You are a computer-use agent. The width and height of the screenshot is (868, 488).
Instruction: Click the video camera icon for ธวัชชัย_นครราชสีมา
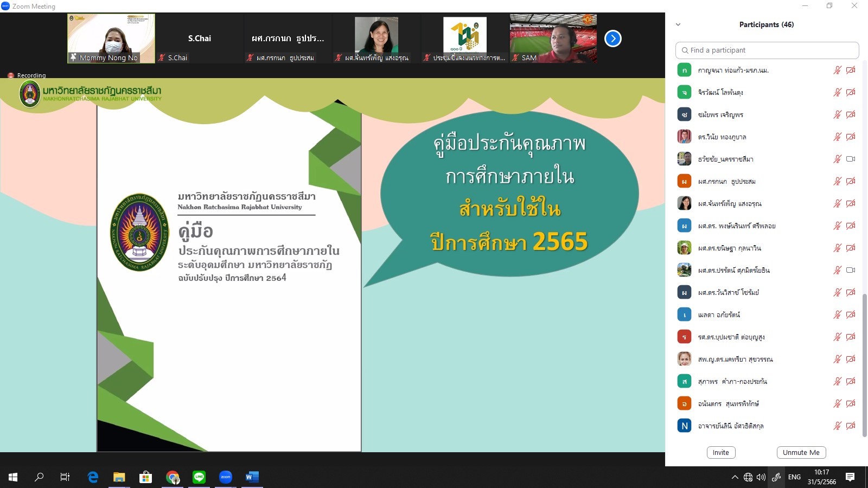[x=851, y=159]
